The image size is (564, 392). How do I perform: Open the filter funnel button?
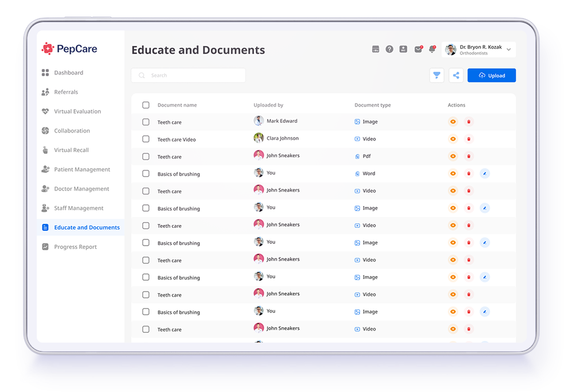(436, 75)
